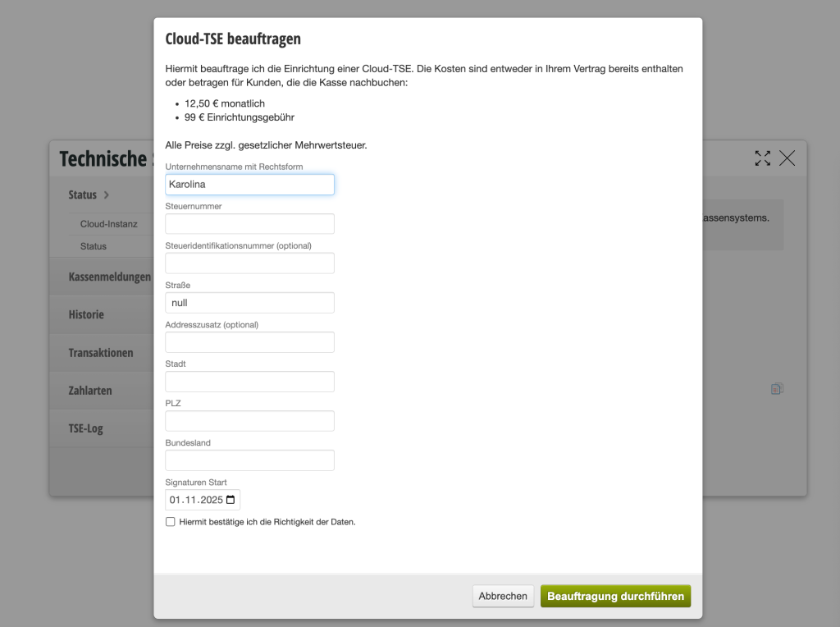Open the Zahlarten section
The height and width of the screenshot is (627, 840).
[x=90, y=391]
